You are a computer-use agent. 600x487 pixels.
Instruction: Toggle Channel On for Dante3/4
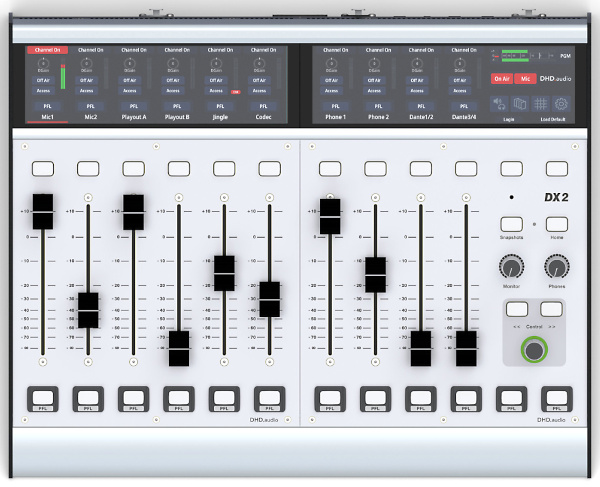point(464,50)
